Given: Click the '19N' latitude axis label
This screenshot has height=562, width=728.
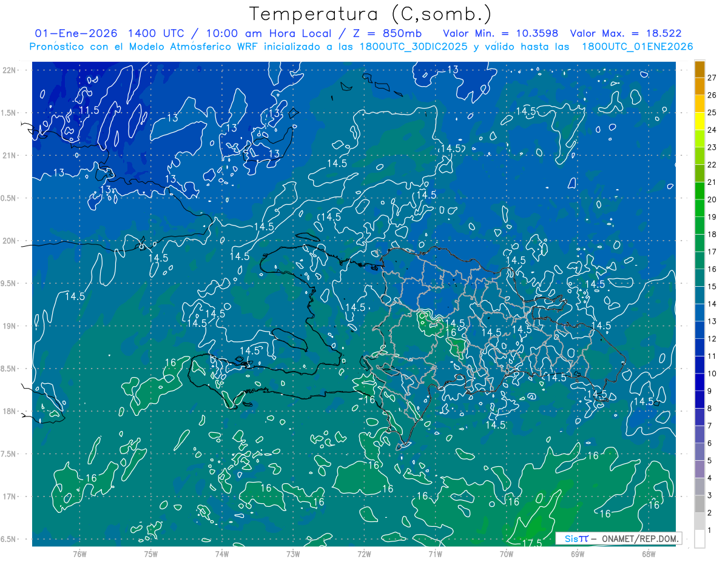Looking at the screenshot, I should [10, 326].
